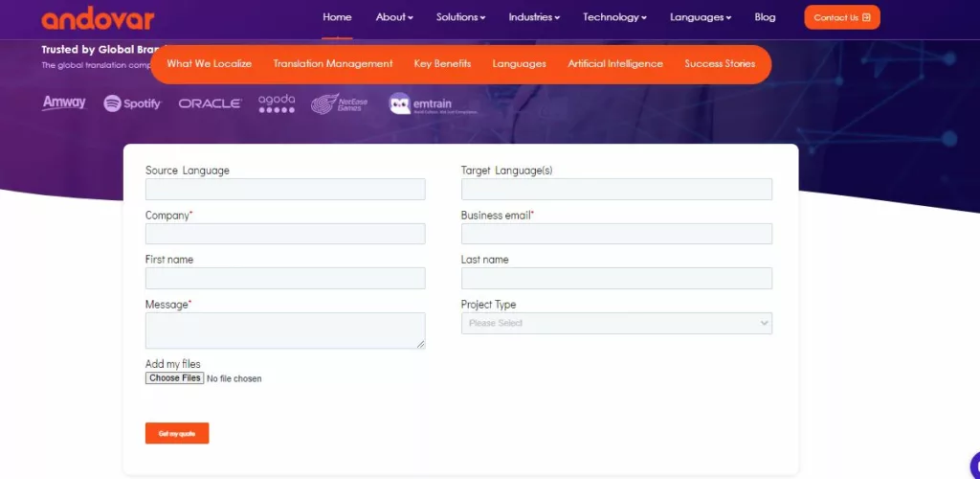The height and width of the screenshot is (479, 980).
Task: Expand the Solutions dropdown menu
Action: tap(460, 17)
